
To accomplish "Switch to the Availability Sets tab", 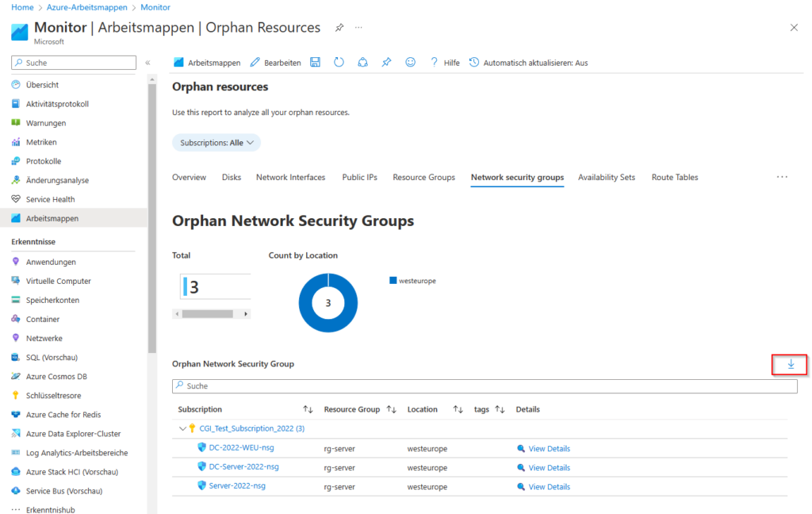I will coord(607,177).
